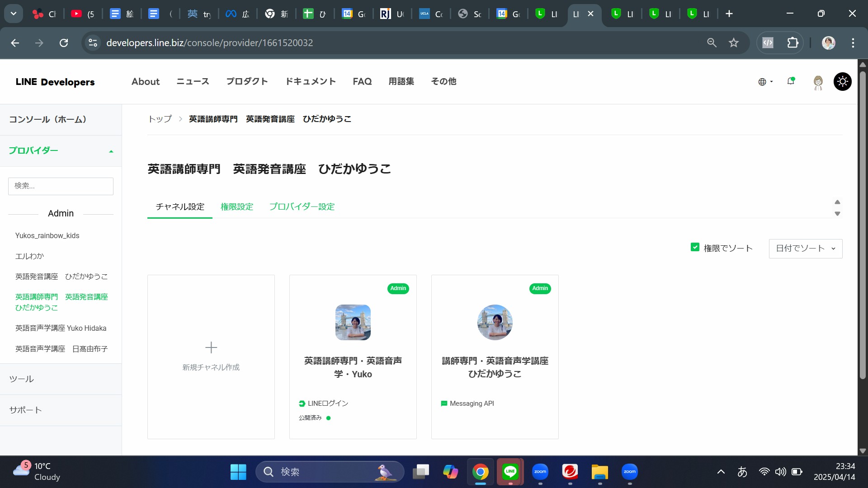
Task: Open the Windows Start button
Action: [x=238, y=472]
